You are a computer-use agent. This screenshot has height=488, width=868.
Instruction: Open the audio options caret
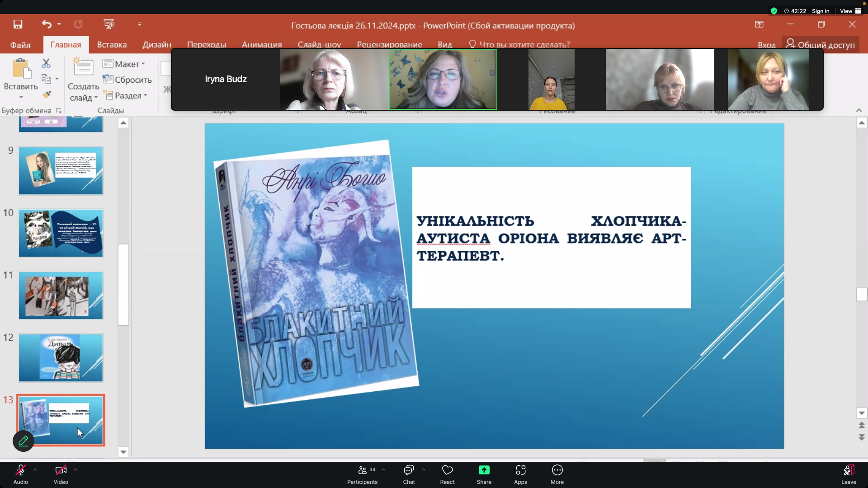click(x=35, y=470)
